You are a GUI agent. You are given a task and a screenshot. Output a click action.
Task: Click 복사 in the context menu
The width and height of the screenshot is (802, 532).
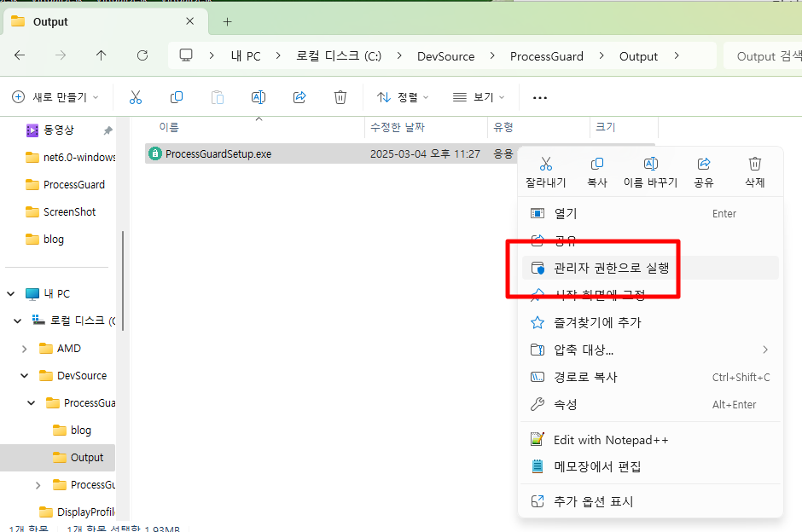point(597,172)
